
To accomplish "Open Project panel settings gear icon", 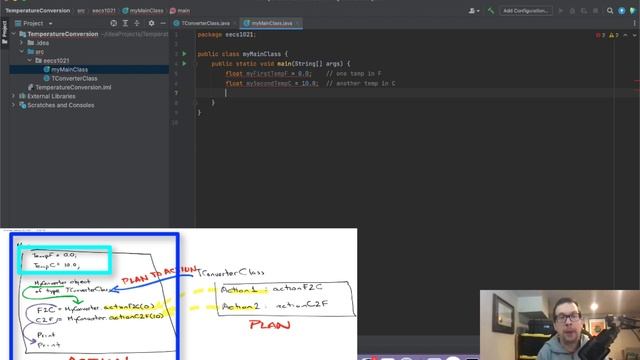I will coord(151,23).
